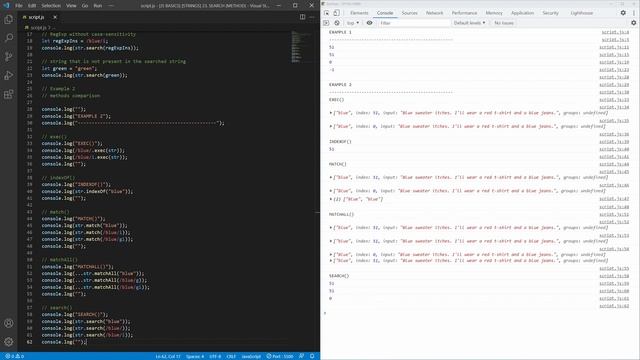The width and height of the screenshot is (640, 360).
Task: Open the script.js source link beside EXAMPLE 2
Action: point(614,84)
